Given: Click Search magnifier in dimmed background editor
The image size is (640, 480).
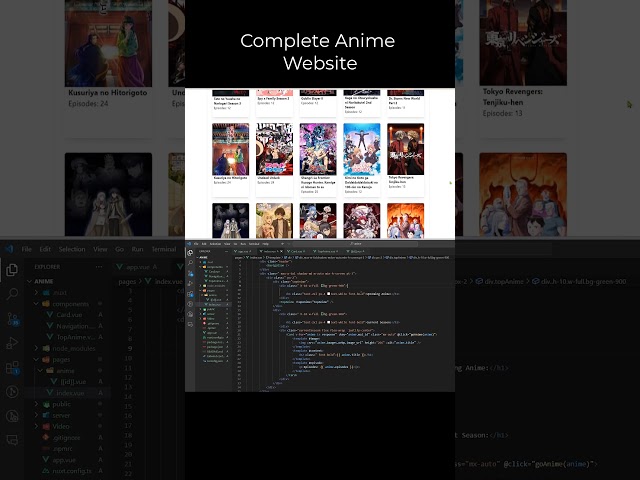Looking at the screenshot, I should [x=12, y=294].
